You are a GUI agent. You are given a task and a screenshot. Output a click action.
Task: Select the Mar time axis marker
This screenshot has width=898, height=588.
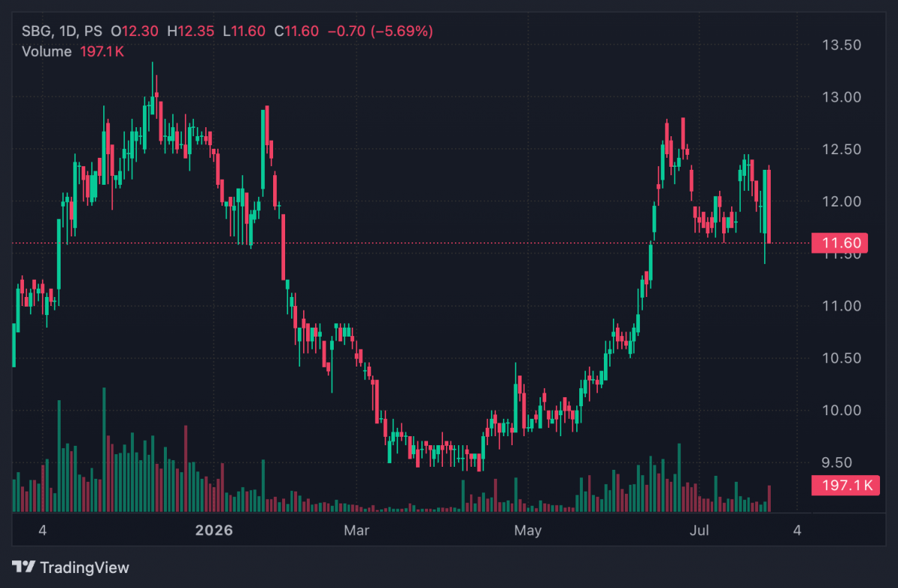[356, 531]
